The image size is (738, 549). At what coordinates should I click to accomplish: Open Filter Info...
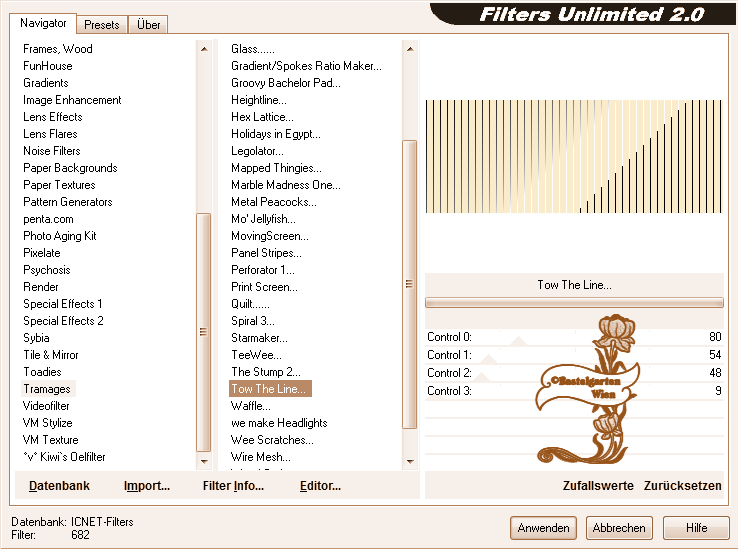[x=233, y=485]
